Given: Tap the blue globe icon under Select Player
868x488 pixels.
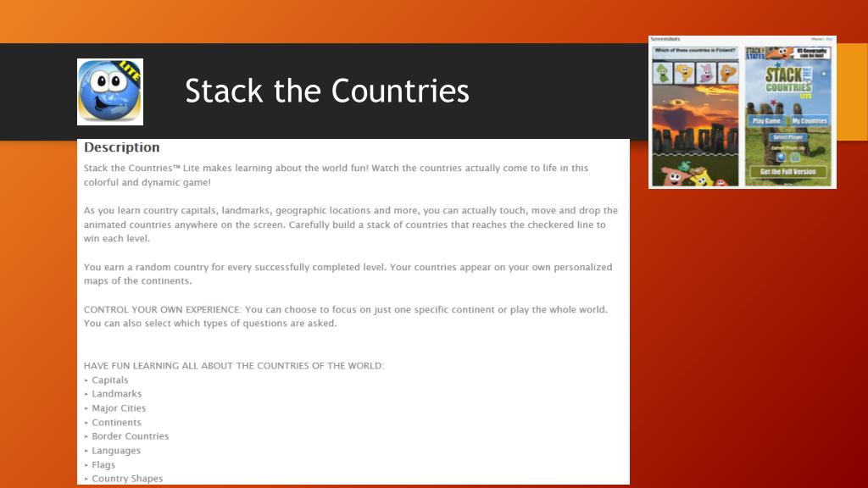Looking at the screenshot, I should point(782,157).
